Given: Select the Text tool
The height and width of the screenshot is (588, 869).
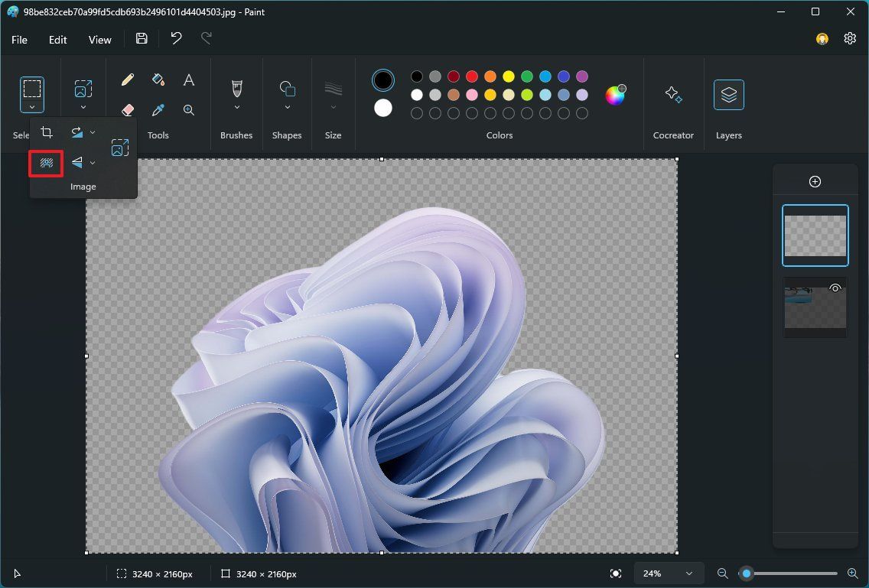Looking at the screenshot, I should pyautogui.click(x=188, y=79).
